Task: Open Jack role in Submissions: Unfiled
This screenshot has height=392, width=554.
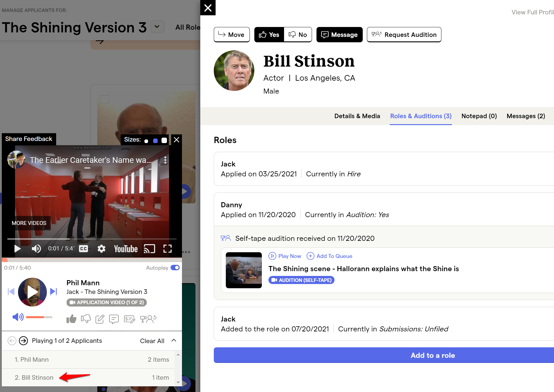Action: click(x=384, y=324)
